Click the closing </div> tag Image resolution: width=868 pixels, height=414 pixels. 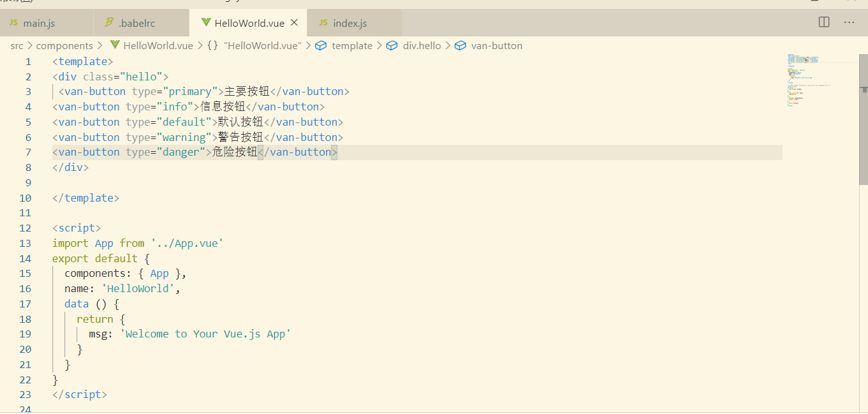[70, 168]
